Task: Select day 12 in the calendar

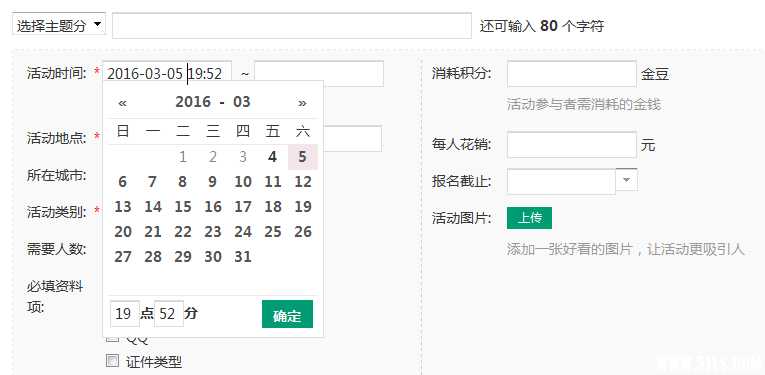Action: [303, 182]
